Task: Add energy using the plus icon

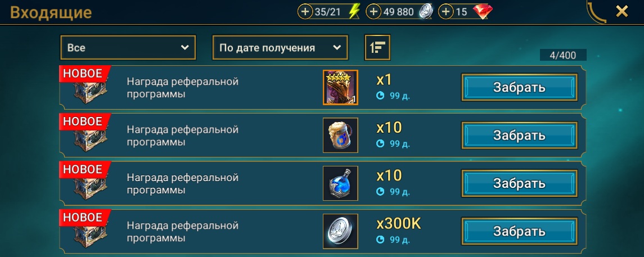Action: coord(305,12)
